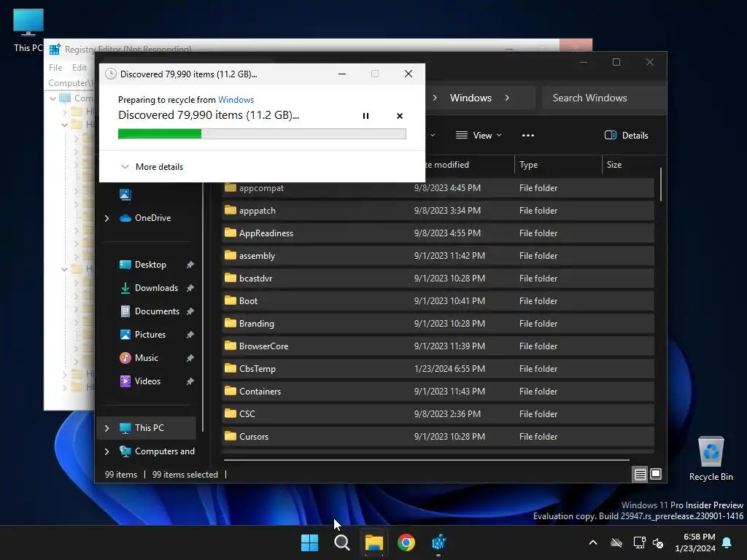Open the View dropdown in File Explorer

(x=479, y=135)
